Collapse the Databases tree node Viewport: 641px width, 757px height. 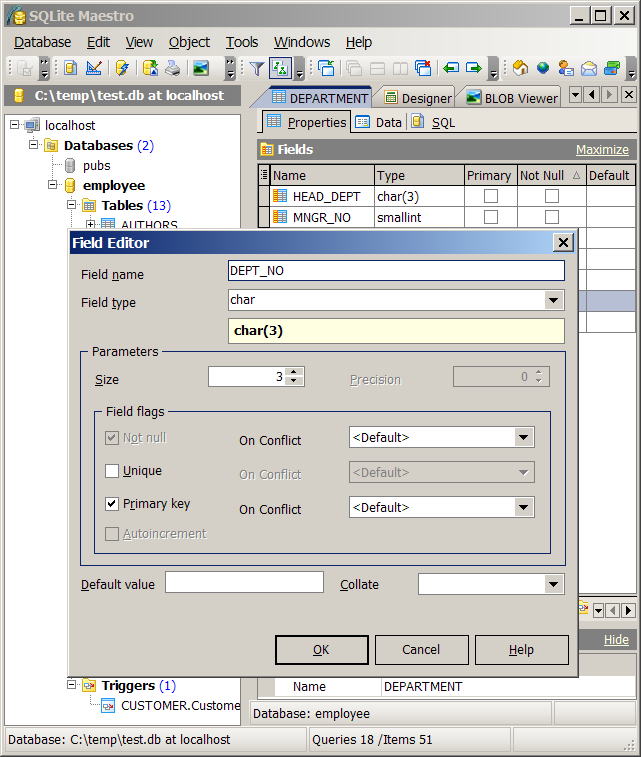[33, 144]
